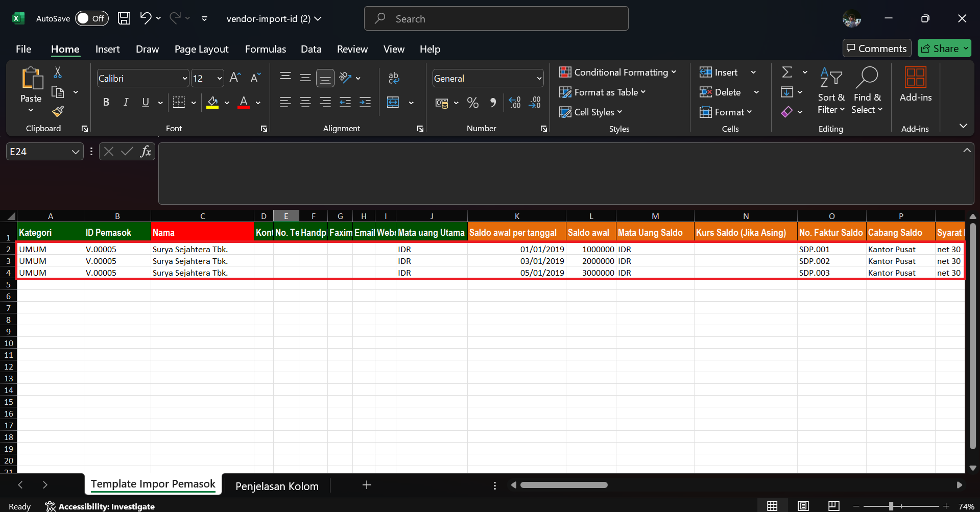Open the Calibri font name dropdown
This screenshot has height=512, width=980.
point(185,79)
